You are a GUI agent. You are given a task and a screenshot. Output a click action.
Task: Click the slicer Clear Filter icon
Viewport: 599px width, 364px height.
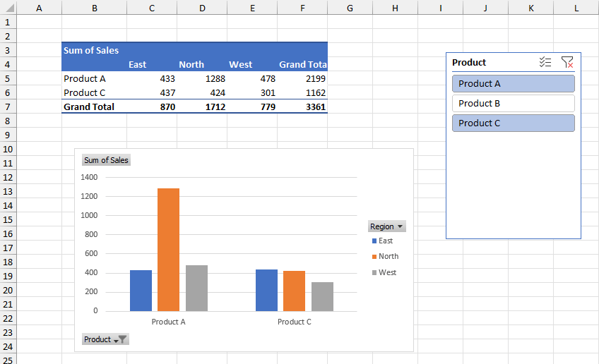pos(567,63)
